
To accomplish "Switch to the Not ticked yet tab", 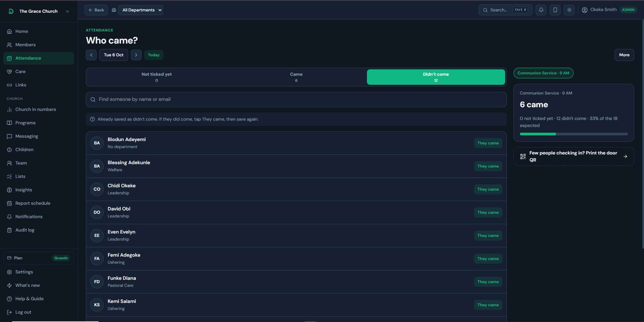I will [157, 77].
